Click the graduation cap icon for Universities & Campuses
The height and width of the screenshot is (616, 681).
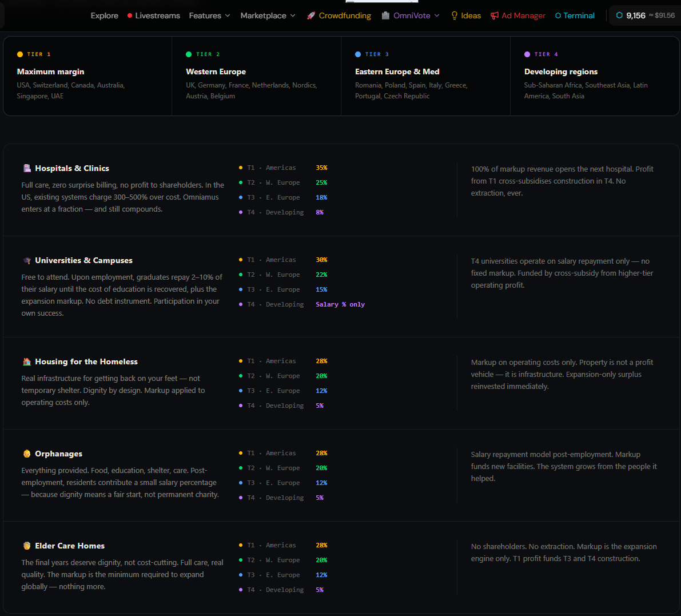tap(27, 260)
